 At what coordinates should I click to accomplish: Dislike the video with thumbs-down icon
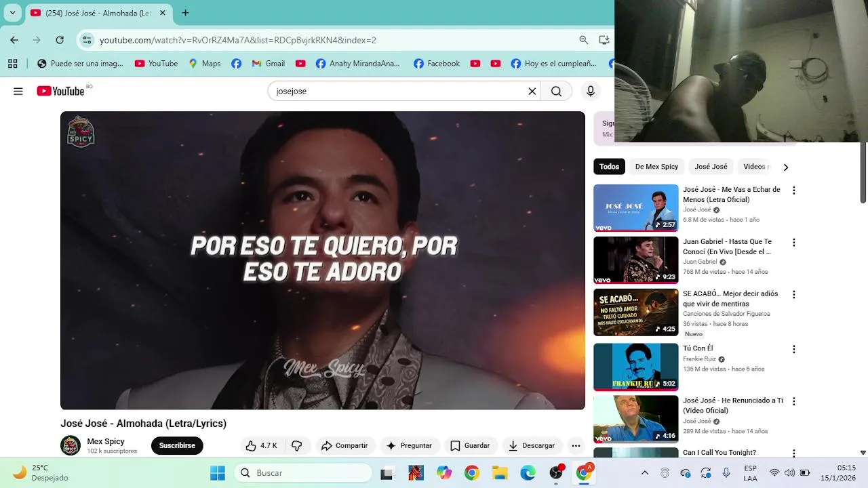coord(297,445)
